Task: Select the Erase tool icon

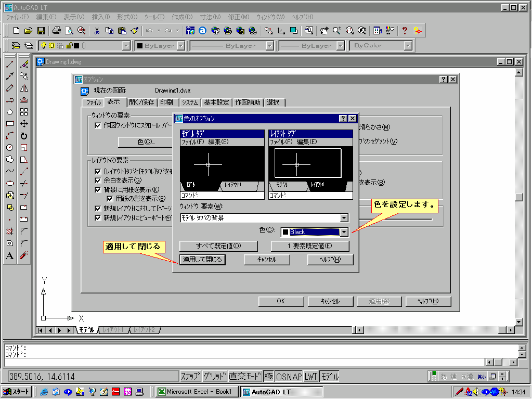Action: coord(24,64)
